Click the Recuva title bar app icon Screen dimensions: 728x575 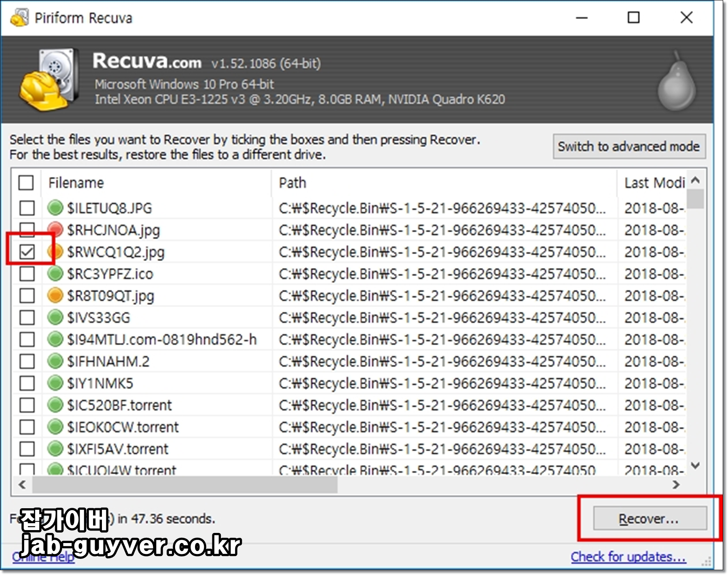click(x=19, y=18)
